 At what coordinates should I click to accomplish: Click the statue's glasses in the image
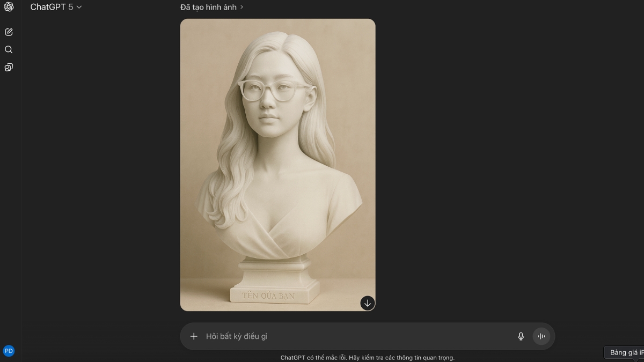coord(275,90)
